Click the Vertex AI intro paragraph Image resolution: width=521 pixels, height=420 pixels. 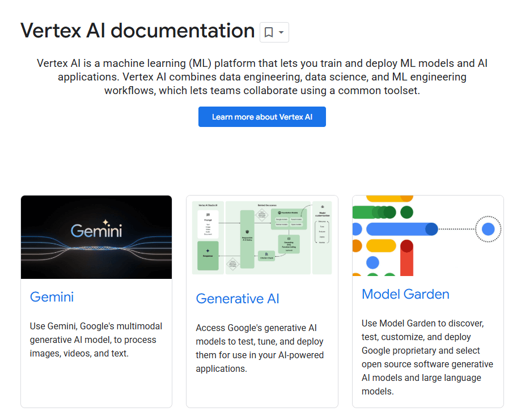coord(261,77)
